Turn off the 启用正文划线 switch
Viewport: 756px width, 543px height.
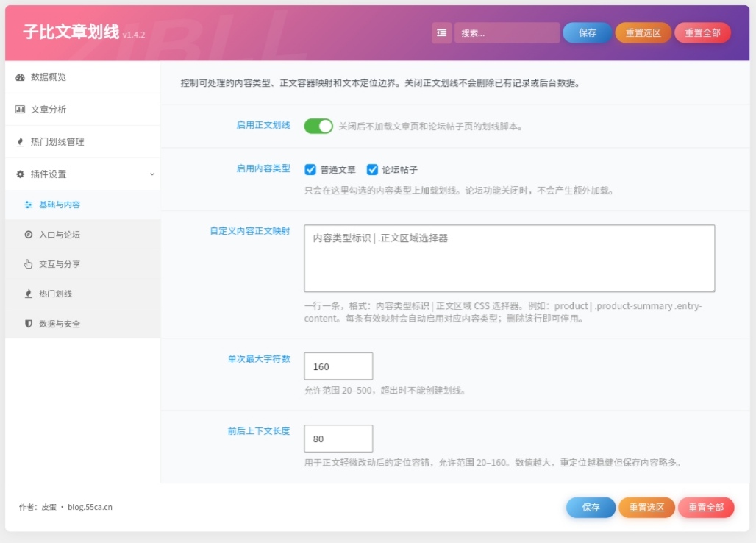tap(318, 127)
